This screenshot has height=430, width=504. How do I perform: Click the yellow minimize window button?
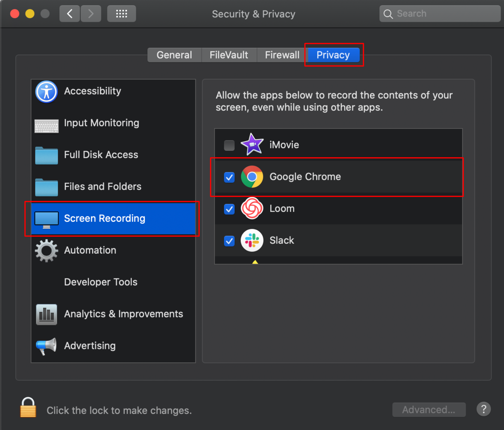point(30,14)
